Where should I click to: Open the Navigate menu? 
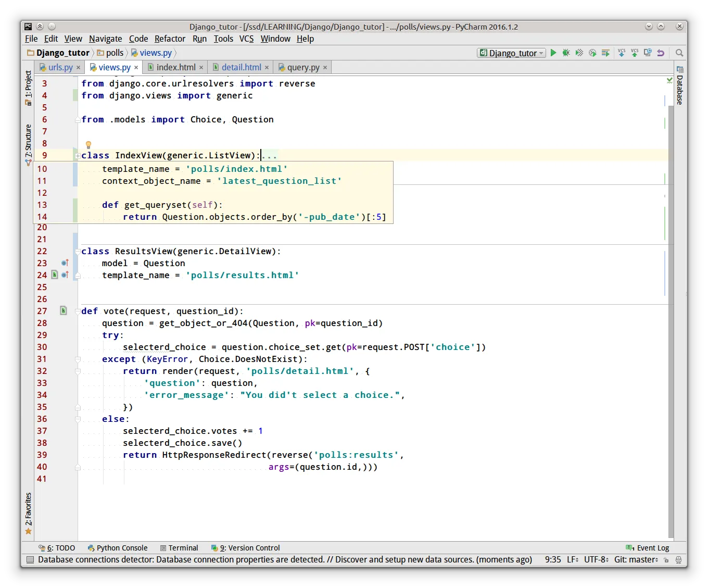[x=105, y=39]
